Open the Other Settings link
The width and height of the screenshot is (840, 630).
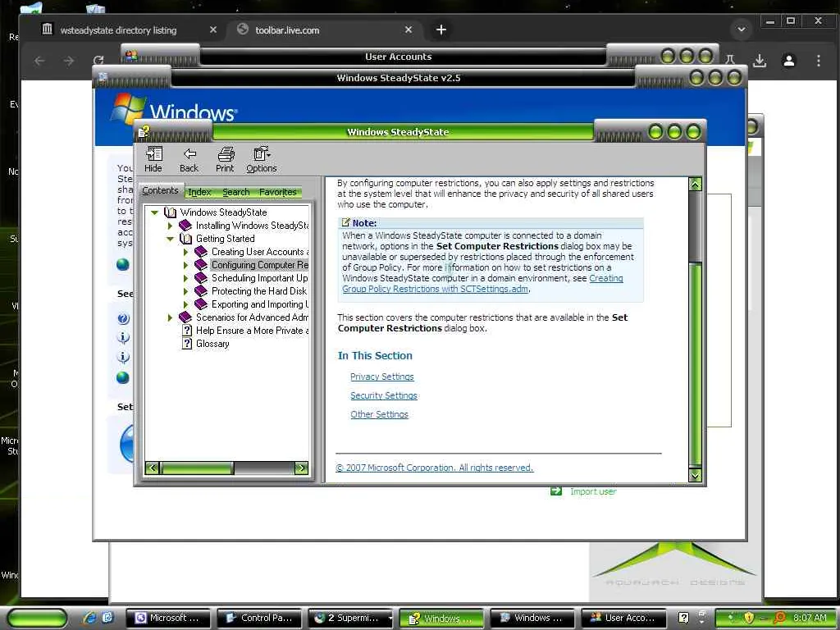coord(379,414)
